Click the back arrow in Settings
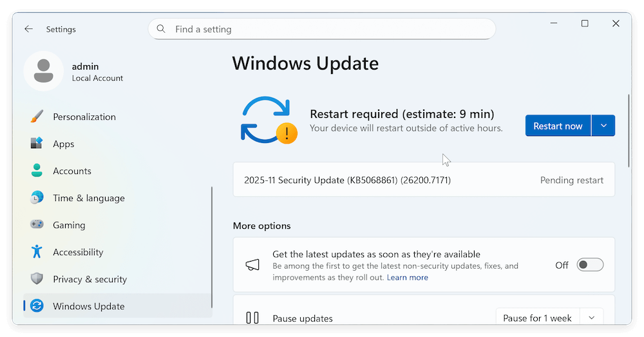The image size is (644, 337). click(x=28, y=29)
